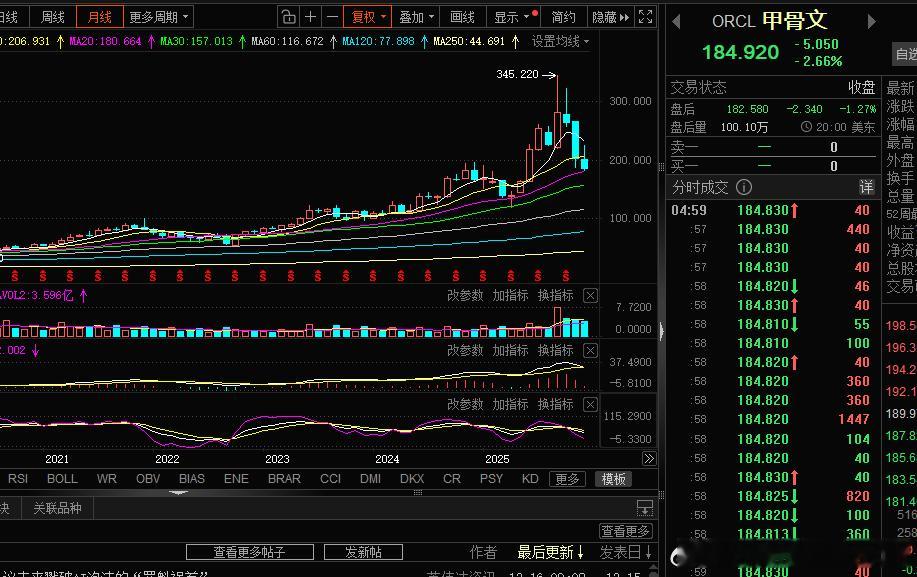Sort posts by 发表日
The image size is (917, 577).
pyautogui.click(x=626, y=552)
